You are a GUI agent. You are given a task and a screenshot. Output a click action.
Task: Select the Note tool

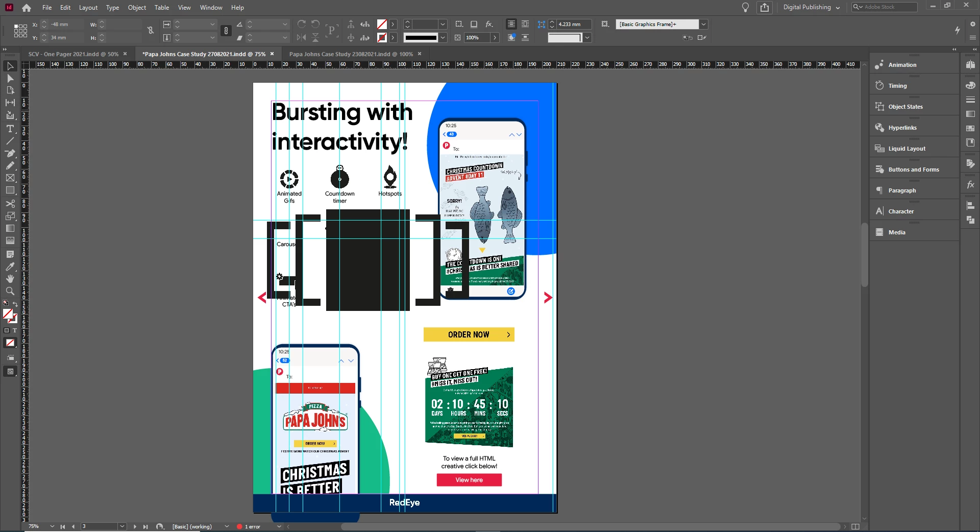pyautogui.click(x=10, y=254)
